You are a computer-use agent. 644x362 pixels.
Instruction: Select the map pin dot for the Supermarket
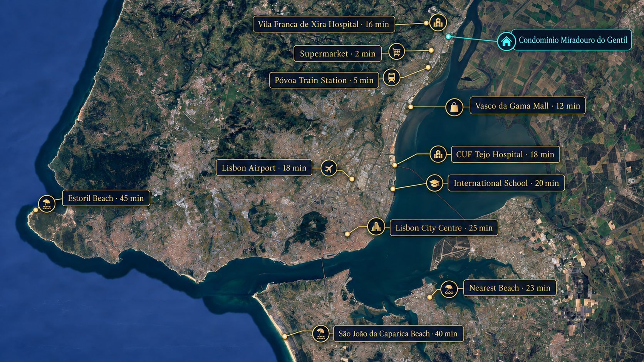click(431, 50)
